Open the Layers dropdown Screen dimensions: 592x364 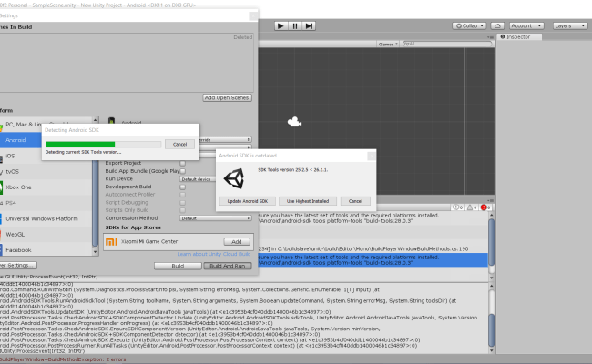(570, 26)
